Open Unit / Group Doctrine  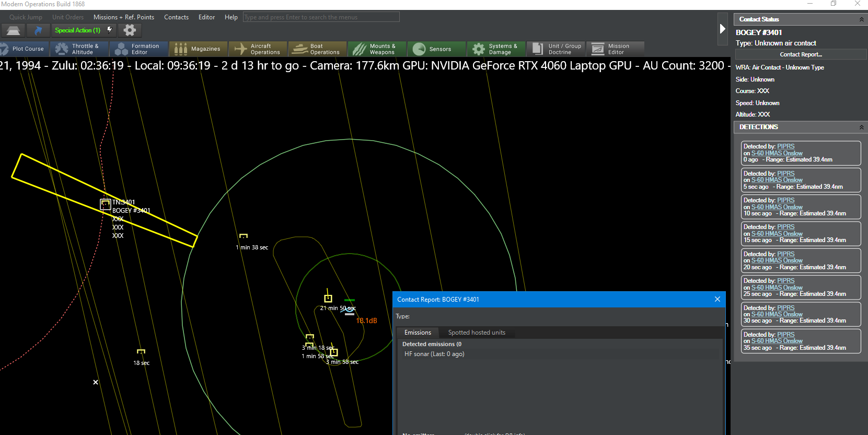(x=556, y=49)
